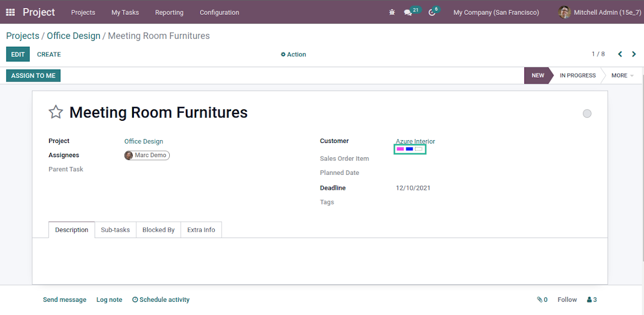The height and width of the screenshot is (315, 644).
Task: Expand the MORE stages dropdown
Action: tap(622, 75)
